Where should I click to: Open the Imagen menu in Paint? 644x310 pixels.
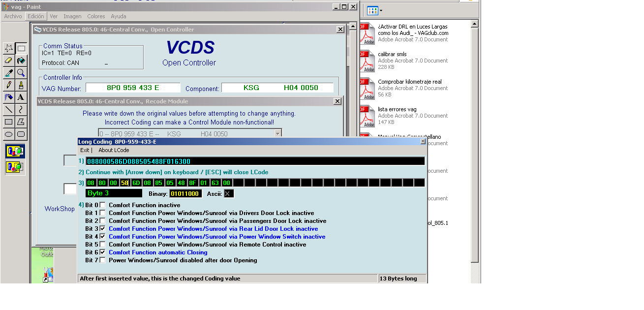click(x=73, y=16)
